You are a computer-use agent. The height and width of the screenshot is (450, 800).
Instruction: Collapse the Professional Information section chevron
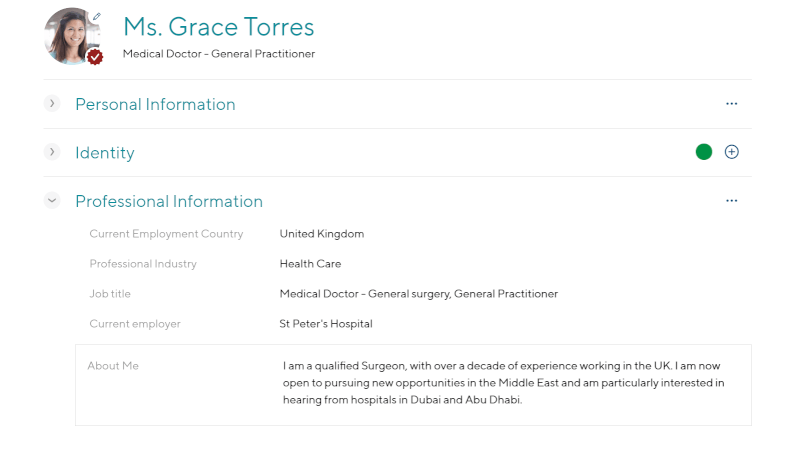52,200
